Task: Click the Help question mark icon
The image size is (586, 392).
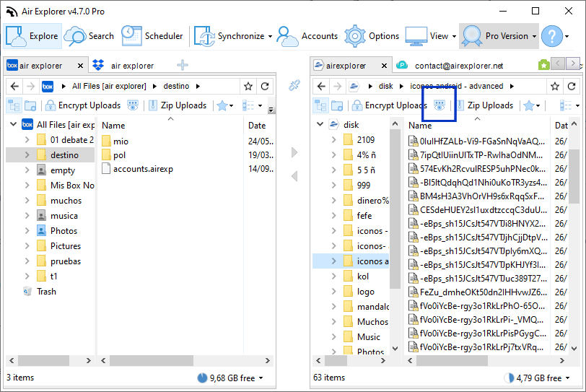Action: coord(551,36)
